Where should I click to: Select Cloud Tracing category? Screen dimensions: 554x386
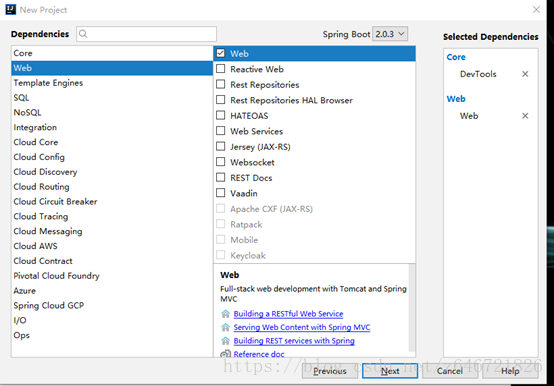[x=112, y=216]
